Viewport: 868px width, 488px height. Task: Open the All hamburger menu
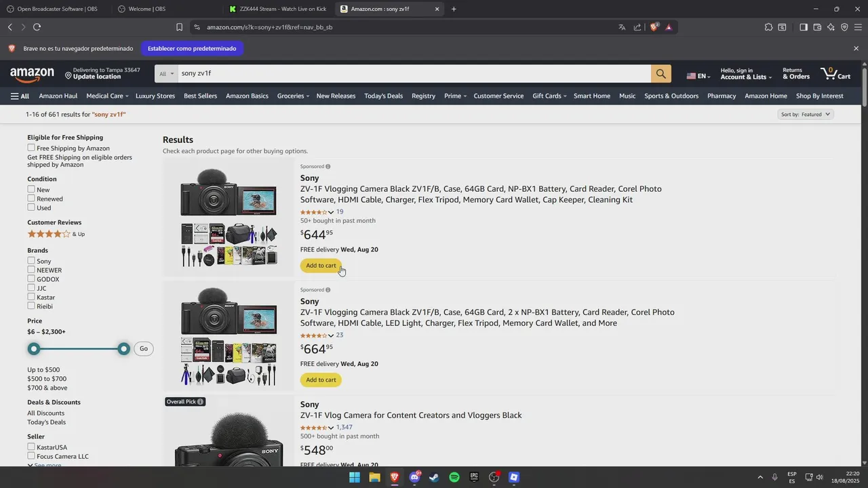[20, 96]
